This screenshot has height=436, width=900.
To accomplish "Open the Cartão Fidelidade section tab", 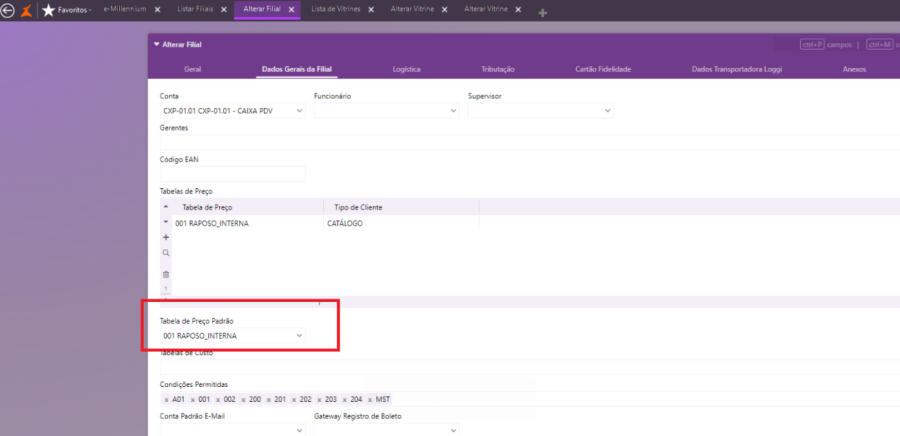I will 603,69.
